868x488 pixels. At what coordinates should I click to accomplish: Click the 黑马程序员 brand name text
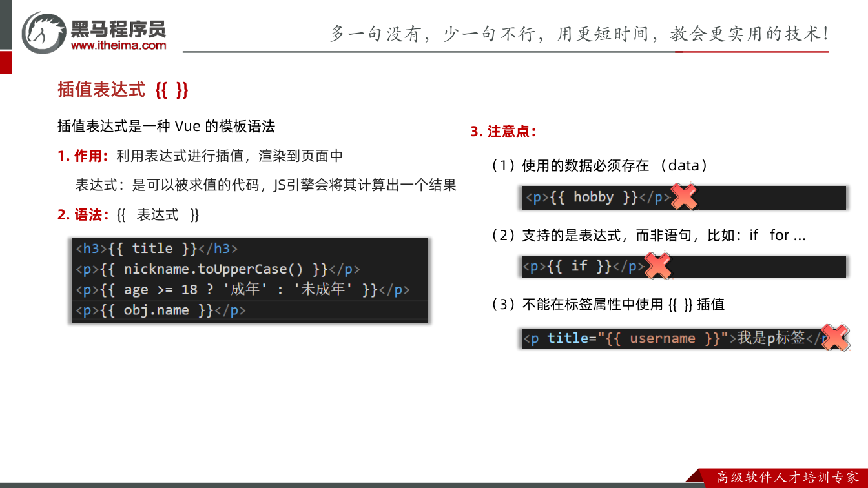pos(118,28)
